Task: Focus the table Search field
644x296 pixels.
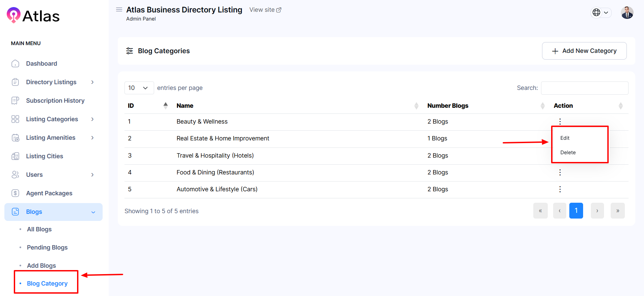Action: coord(584,88)
